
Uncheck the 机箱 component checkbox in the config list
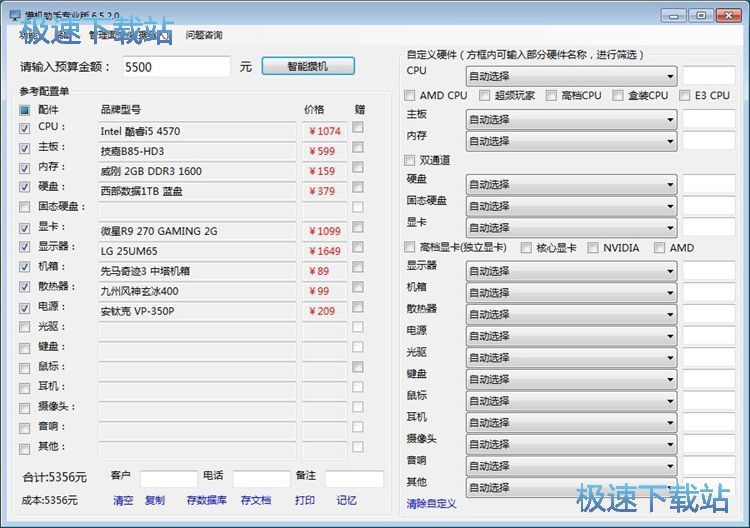pos(24,267)
